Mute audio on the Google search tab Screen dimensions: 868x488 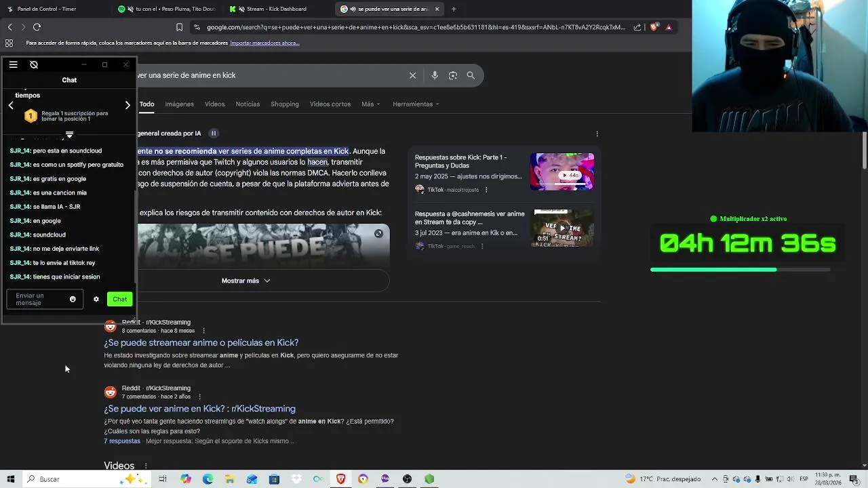tap(353, 9)
